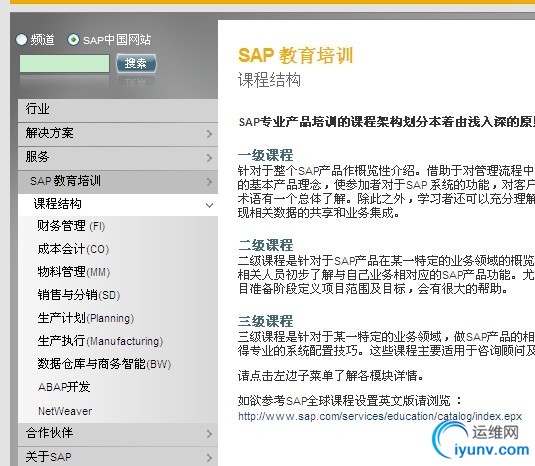
Task: Open the SAP 教育培训 menu item
Action: pyautogui.click(x=118, y=182)
